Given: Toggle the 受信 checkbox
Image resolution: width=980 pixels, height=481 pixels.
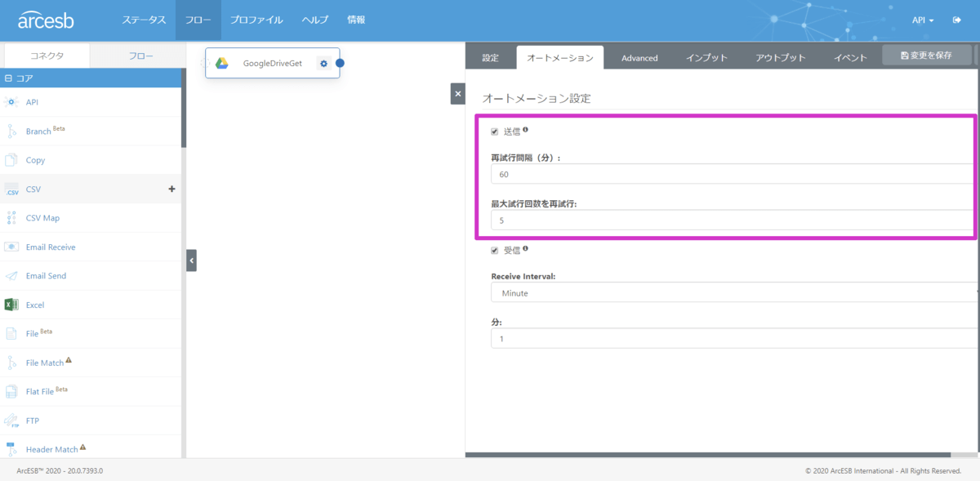Looking at the screenshot, I should (x=495, y=250).
